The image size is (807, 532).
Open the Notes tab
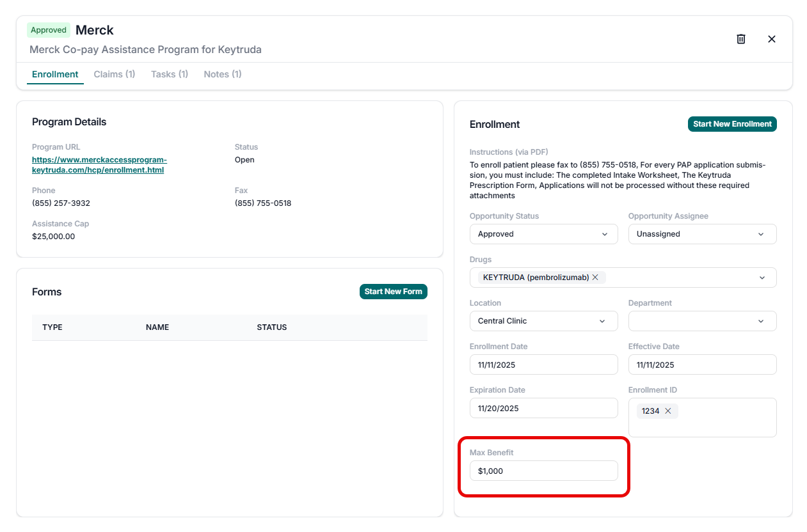tap(223, 74)
